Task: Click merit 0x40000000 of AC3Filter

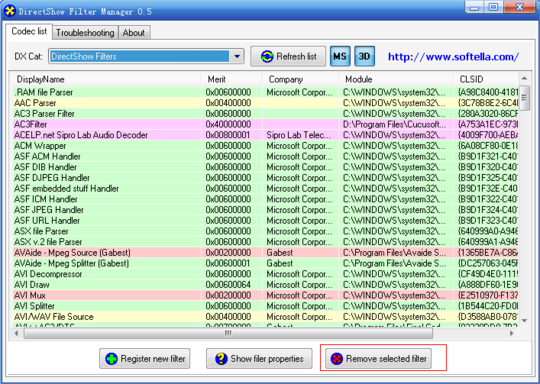Action: pos(228,124)
